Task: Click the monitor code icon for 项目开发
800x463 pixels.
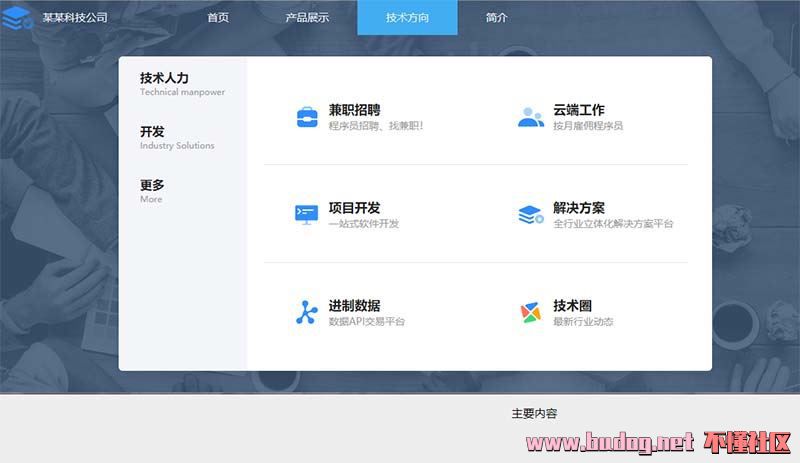Action: click(x=306, y=215)
